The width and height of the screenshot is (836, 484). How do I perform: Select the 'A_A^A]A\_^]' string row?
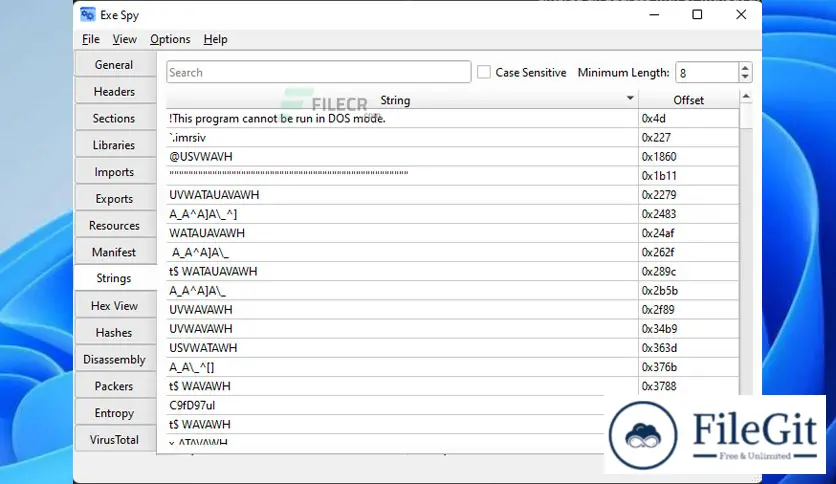(x=402, y=214)
